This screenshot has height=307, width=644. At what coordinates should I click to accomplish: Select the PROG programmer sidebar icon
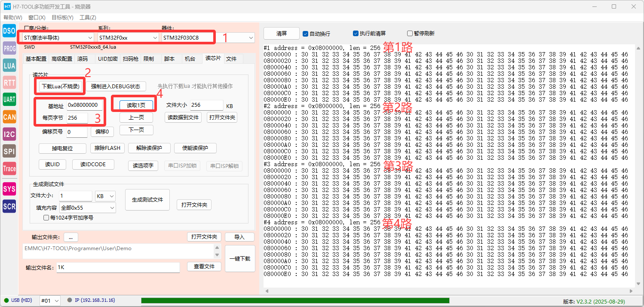9,49
